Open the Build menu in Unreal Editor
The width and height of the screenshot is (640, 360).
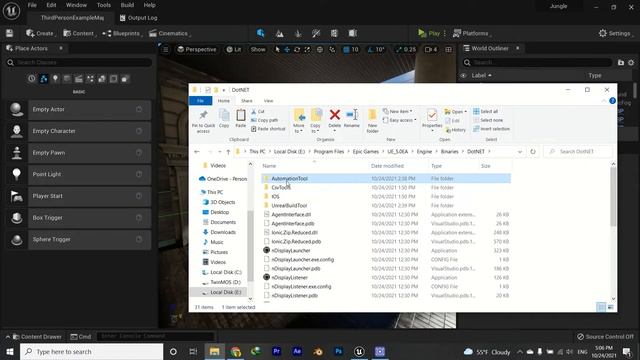127,5
